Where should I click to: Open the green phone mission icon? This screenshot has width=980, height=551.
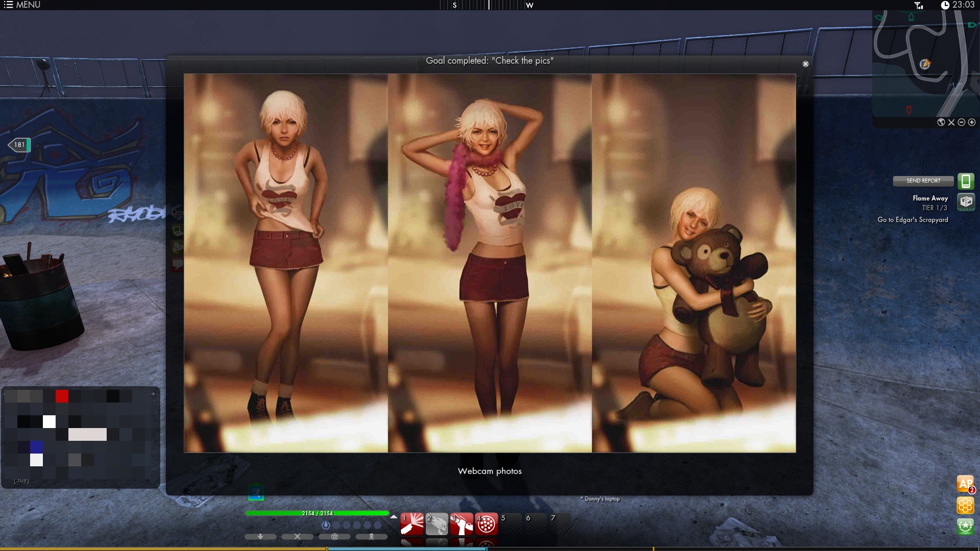(x=966, y=181)
